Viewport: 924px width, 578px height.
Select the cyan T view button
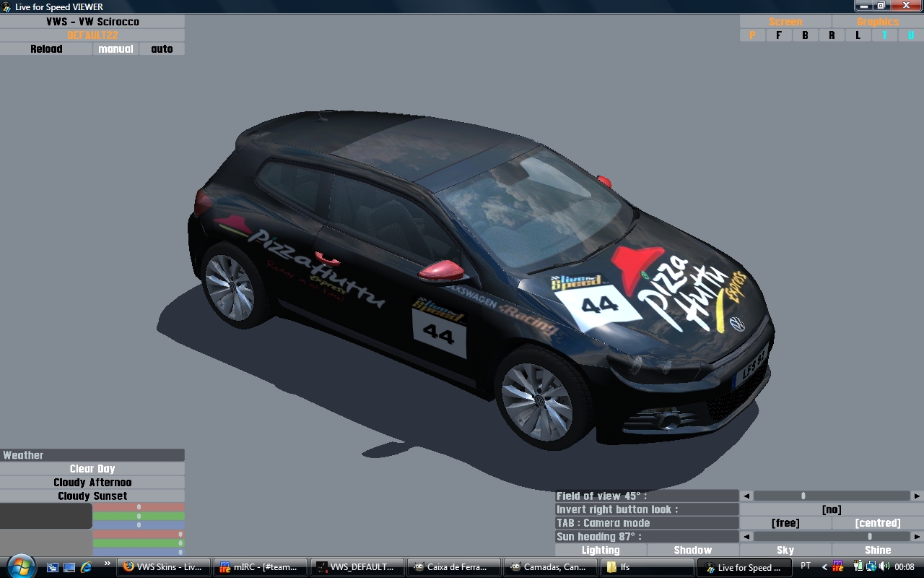pos(884,35)
